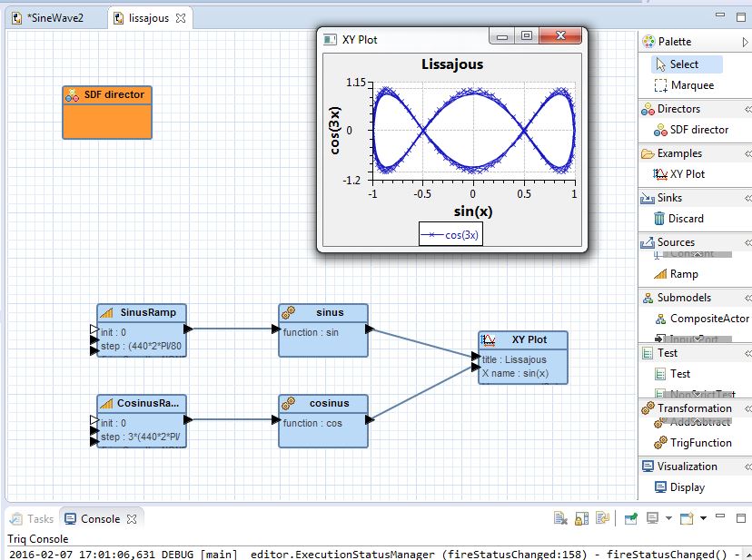This screenshot has height=560, width=752.
Task: Click the SDF director node's icon
Action: click(x=72, y=95)
